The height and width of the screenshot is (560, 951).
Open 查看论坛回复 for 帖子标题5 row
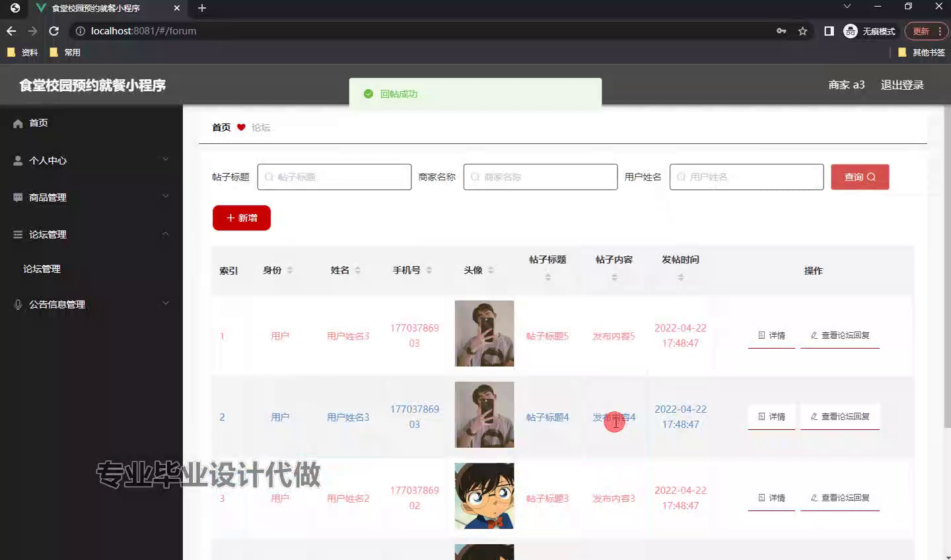click(x=840, y=335)
